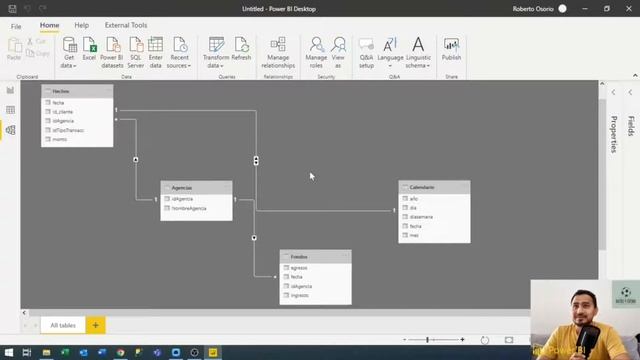This screenshot has width=640, height=360.
Task: Import data from an Excel workbook
Action: (x=89, y=49)
